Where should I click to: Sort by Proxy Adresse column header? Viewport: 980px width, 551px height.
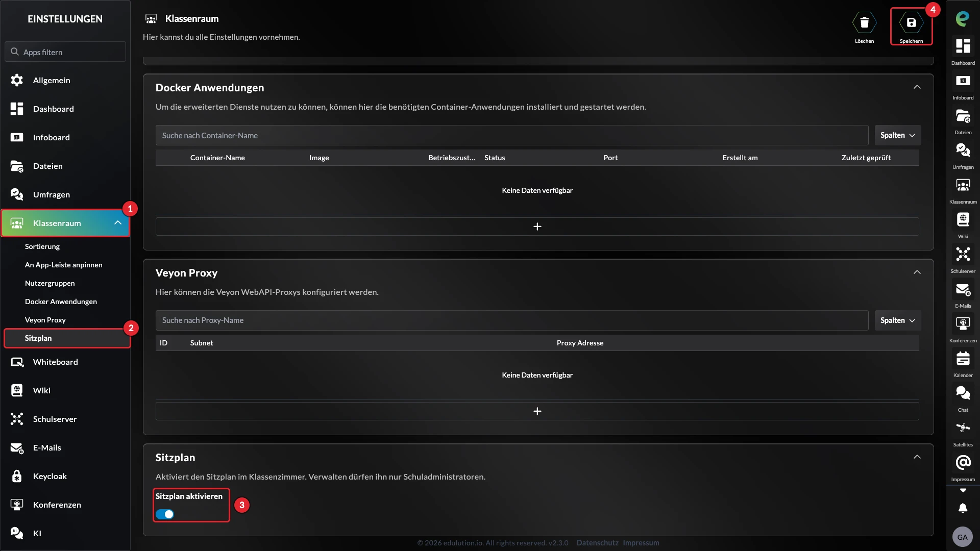580,343
